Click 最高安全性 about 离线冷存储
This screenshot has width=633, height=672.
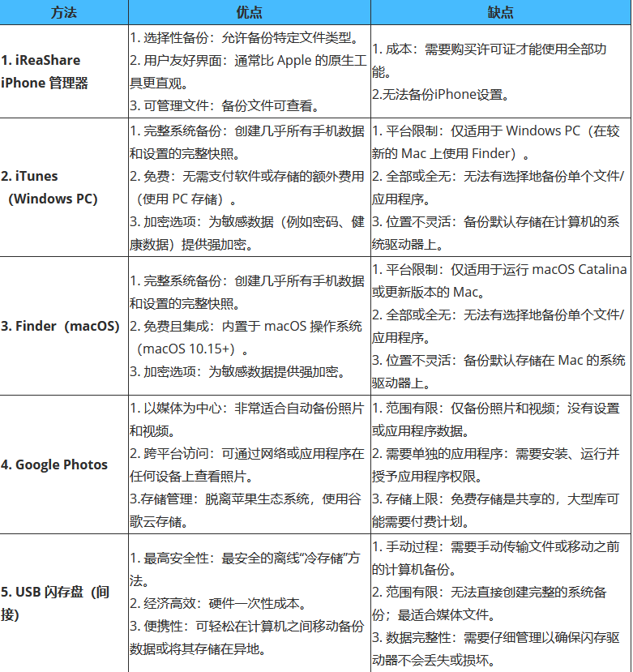[245, 570]
